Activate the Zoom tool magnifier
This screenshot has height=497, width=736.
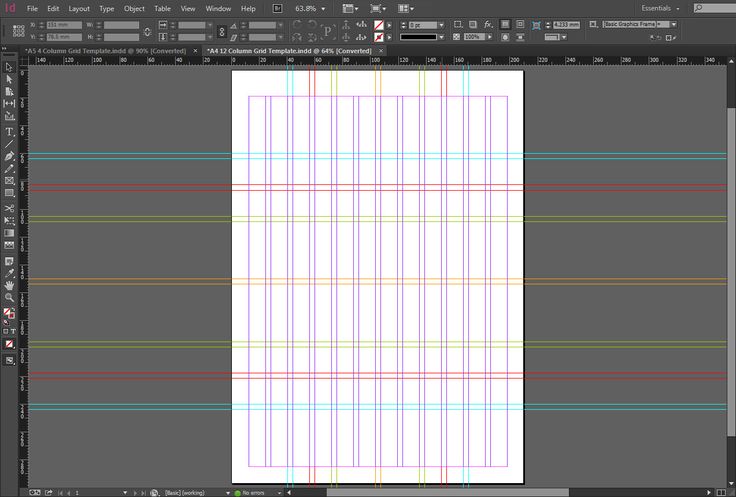pos(9,297)
